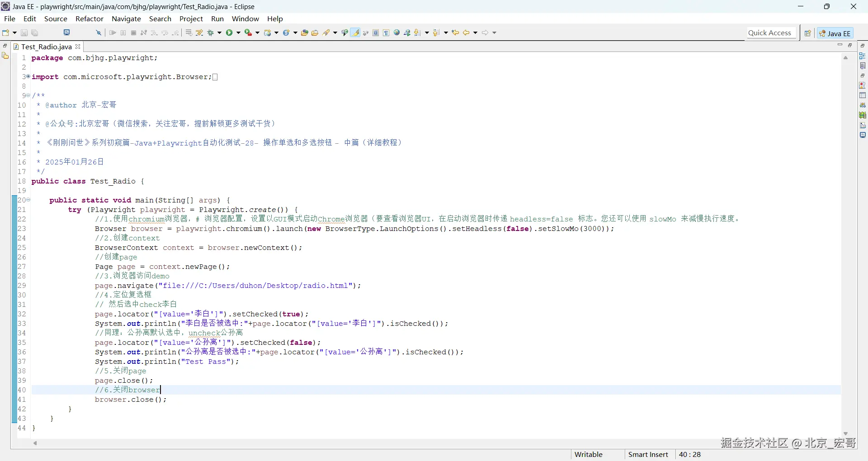Click the Open Type icon
The width and height of the screenshot is (868, 461).
(x=305, y=33)
